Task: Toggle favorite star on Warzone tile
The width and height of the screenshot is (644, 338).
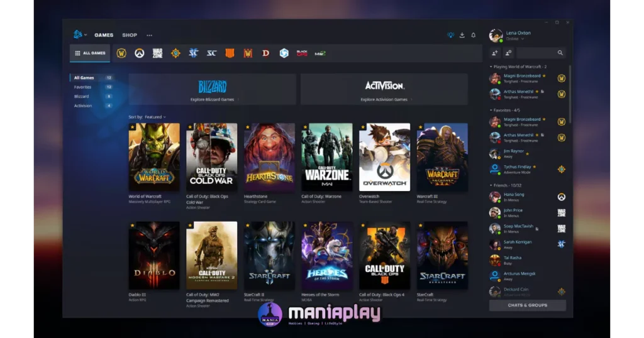Action: tap(305, 127)
